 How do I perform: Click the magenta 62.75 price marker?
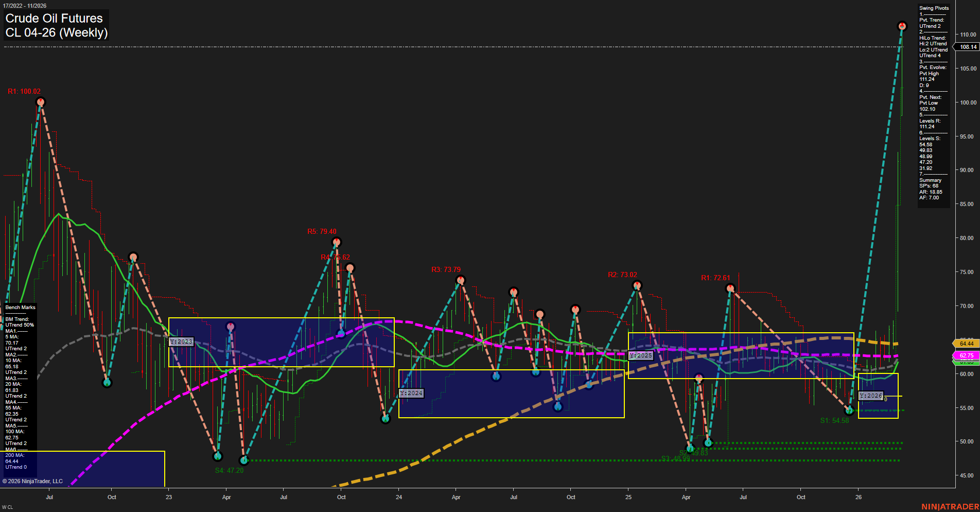pyautogui.click(x=966, y=355)
